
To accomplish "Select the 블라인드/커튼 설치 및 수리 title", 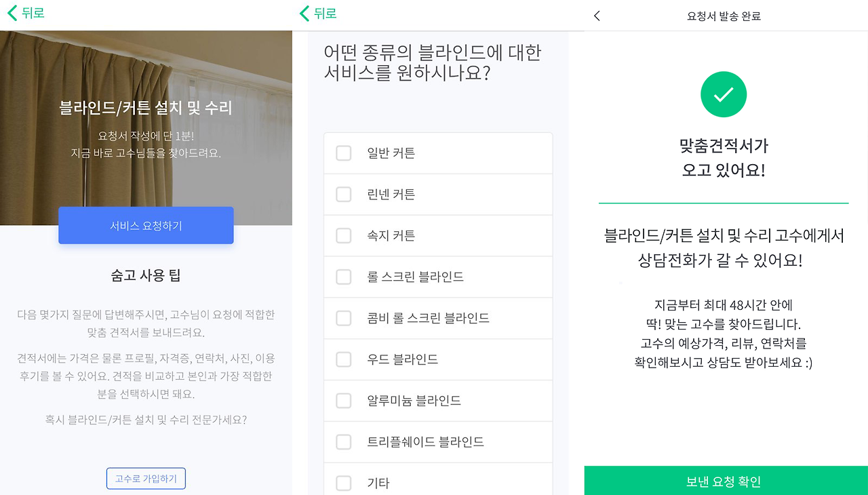I will pos(146,106).
